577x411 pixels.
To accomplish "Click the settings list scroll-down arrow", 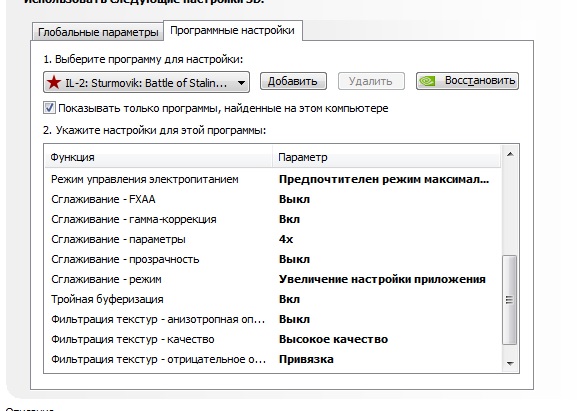I will 510,364.
